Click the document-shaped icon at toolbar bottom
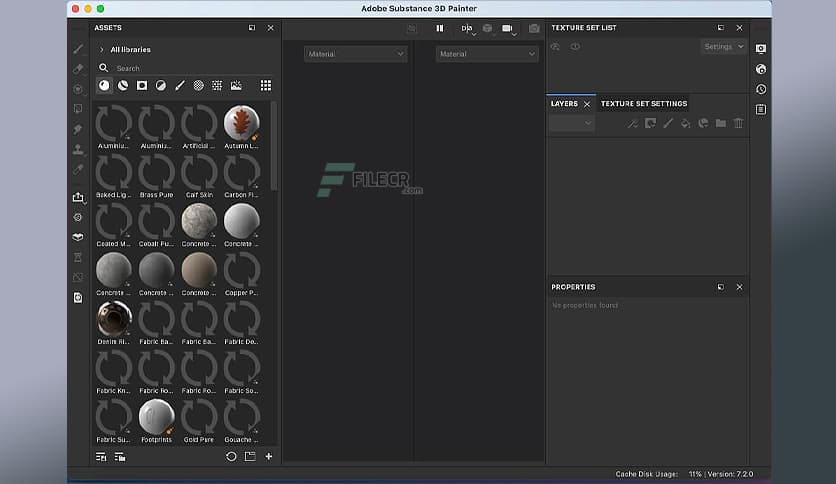Viewport: 836px width, 484px height. click(x=78, y=297)
